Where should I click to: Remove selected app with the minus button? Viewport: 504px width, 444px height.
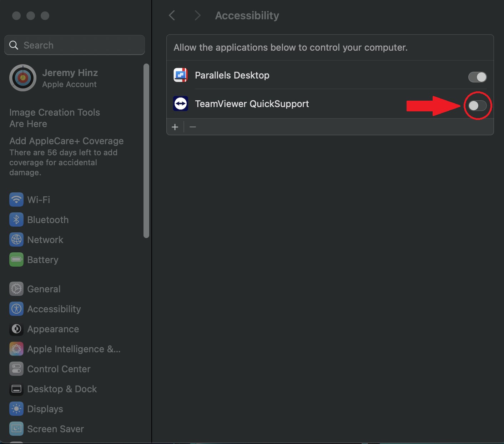click(x=193, y=127)
